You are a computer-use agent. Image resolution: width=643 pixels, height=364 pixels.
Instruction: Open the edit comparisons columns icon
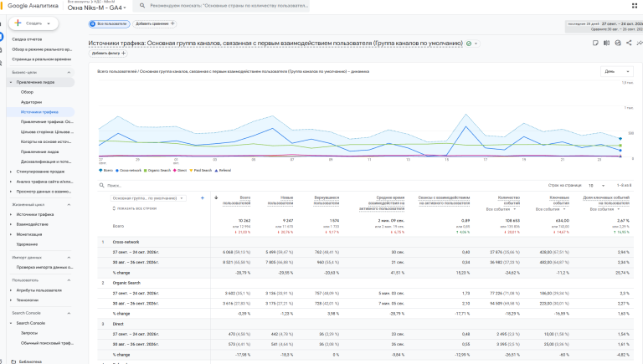606,43
